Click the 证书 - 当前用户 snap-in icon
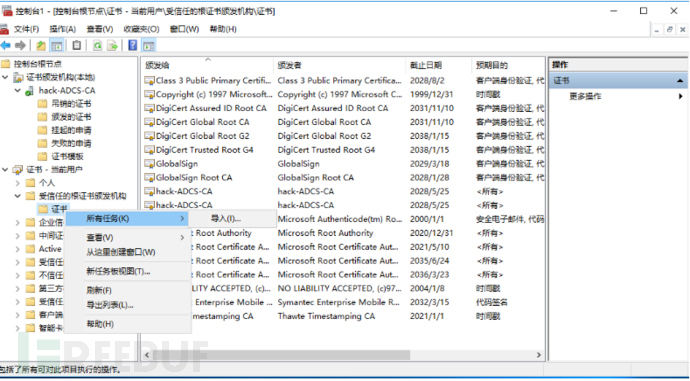690x381 pixels. pos(18,169)
